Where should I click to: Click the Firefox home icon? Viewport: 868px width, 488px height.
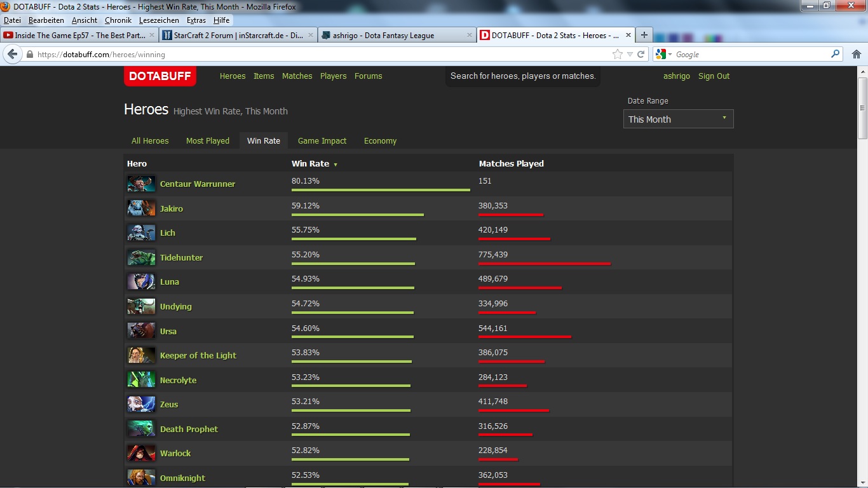click(x=856, y=55)
